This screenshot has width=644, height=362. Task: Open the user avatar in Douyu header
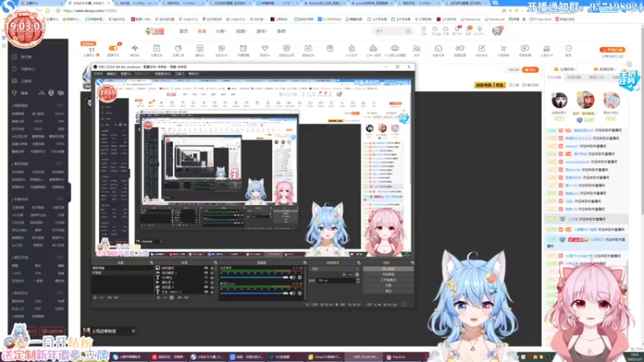point(497,31)
